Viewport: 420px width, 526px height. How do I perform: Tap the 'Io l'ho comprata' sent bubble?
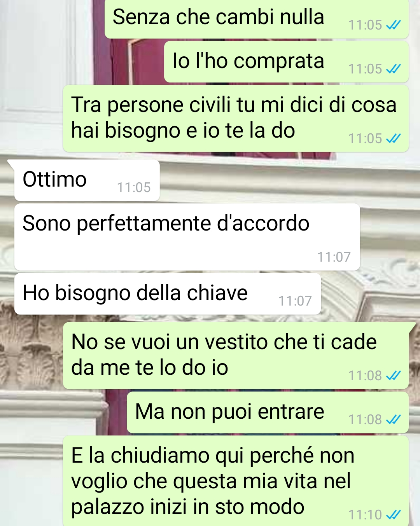[286, 61]
